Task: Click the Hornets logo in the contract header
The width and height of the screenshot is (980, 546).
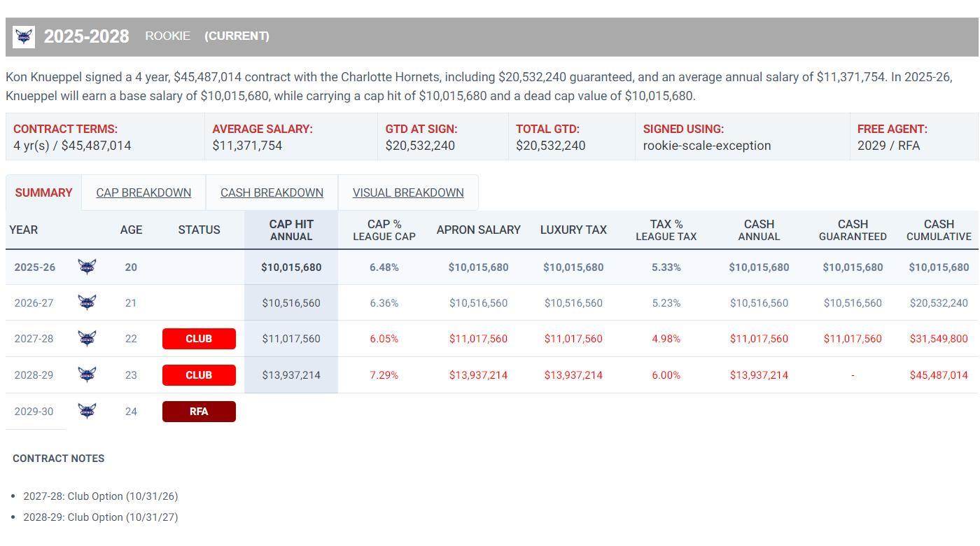Action: (x=24, y=37)
